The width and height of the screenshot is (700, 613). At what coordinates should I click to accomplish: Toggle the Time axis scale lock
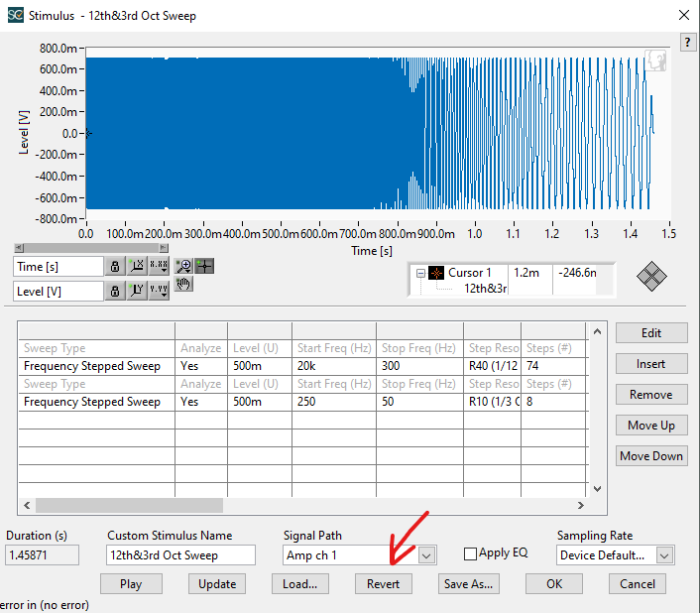coord(115,266)
